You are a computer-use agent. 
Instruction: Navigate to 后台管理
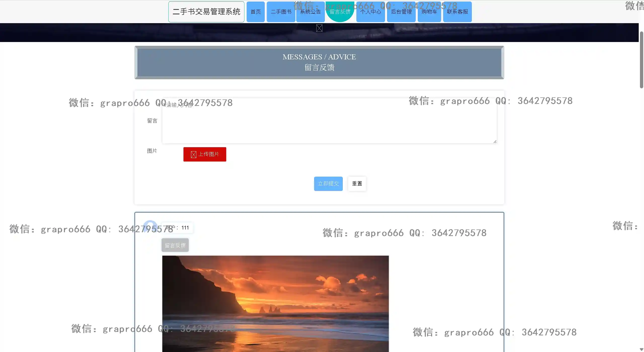[x=401, y=12]
